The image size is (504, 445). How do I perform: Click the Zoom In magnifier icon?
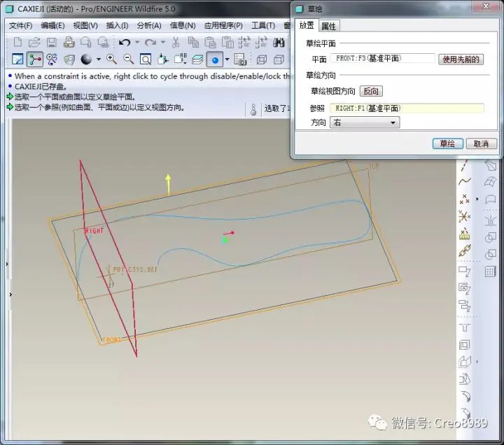pyautogui.click(x=111, y=59)
